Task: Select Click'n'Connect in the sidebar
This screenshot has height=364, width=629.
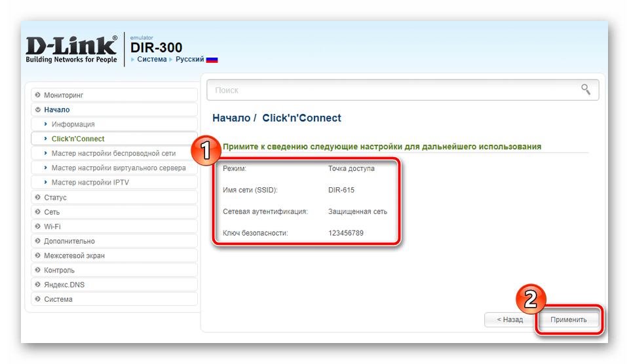Action: [x=114, y=139]
